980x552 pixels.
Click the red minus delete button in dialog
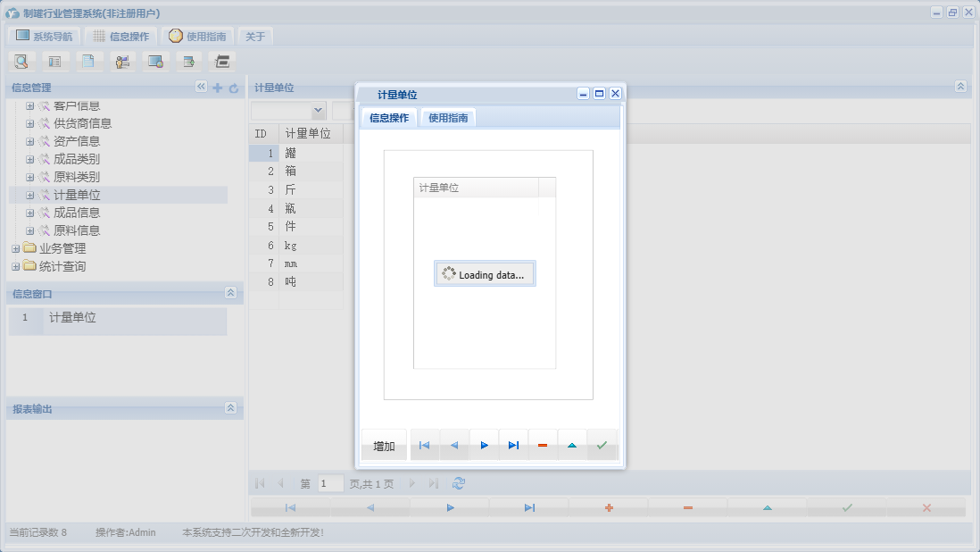[543, 445]
